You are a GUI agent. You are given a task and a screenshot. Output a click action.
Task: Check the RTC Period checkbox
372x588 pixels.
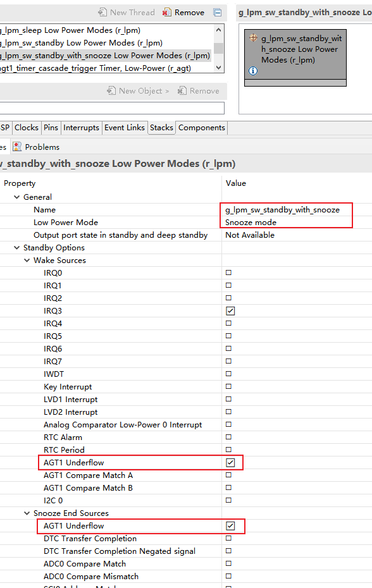(x=228, y=450)
